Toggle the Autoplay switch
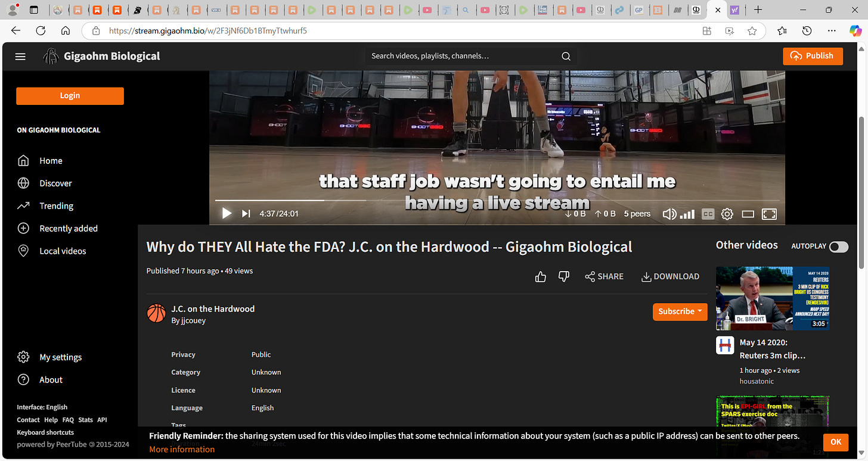 pos(839,247)
